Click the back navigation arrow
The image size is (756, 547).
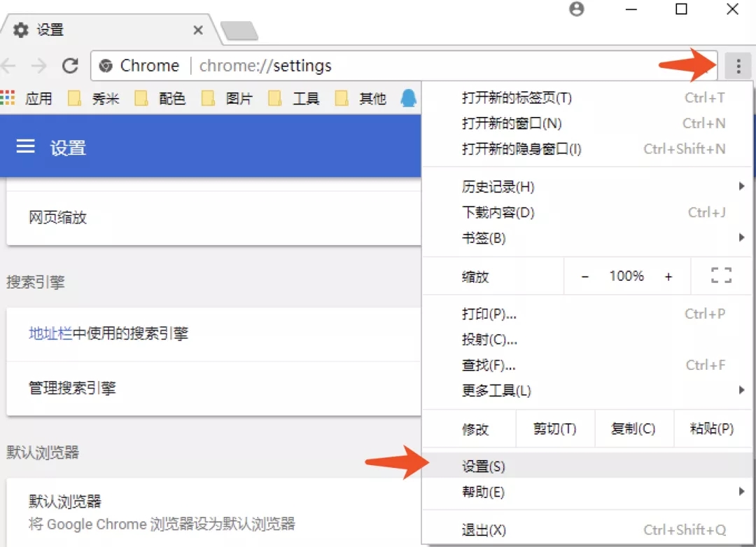coord(10,65)
